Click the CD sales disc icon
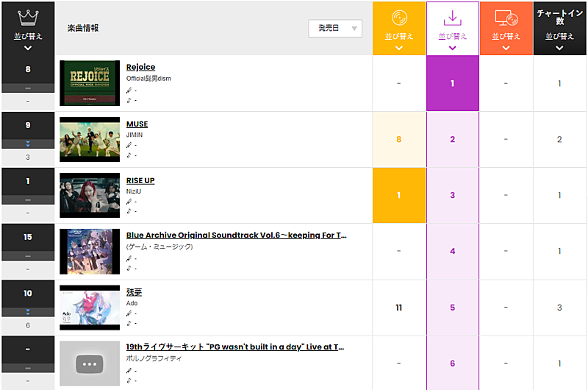This screenshot has height=390, width=588. [x=398, y=18]
